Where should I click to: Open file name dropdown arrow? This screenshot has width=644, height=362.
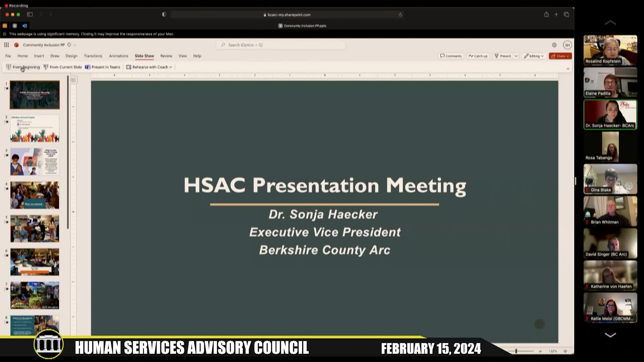pyautogui.click(x=75, y=45)
